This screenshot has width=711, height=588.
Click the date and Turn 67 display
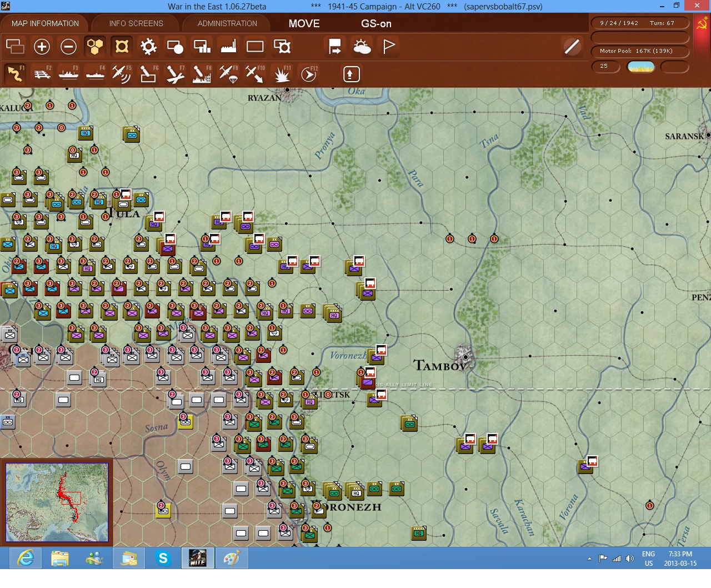click(x=640, y=23)
